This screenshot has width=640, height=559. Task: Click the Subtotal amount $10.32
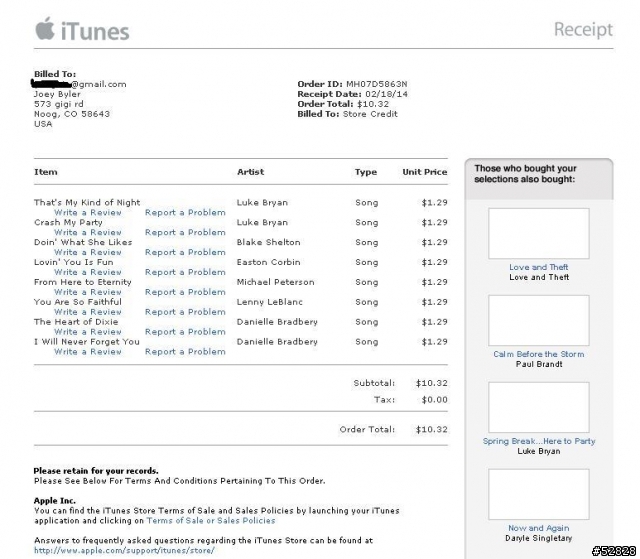point(431,383)
